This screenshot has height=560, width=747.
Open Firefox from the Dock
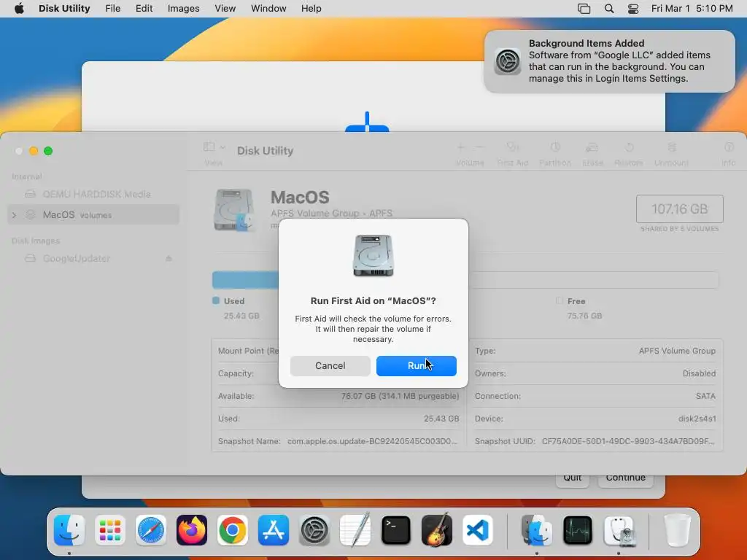192,530
